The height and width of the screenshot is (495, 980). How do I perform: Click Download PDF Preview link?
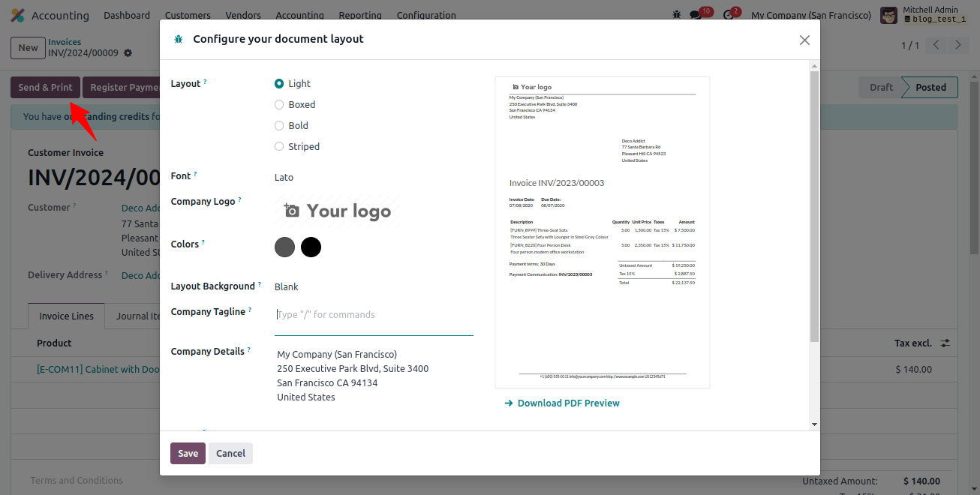tap(569, 403)
